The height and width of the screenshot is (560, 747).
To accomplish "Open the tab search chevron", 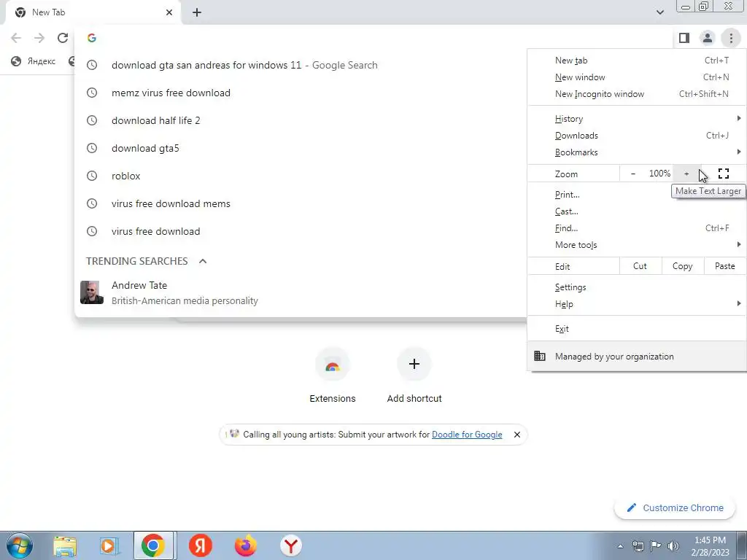I will (x=659, y=12).
